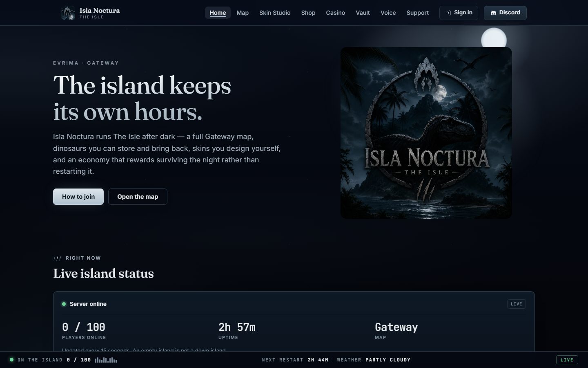Click the "2h 57m" uptime value
The image size is (588, 368).
[237, 327]
